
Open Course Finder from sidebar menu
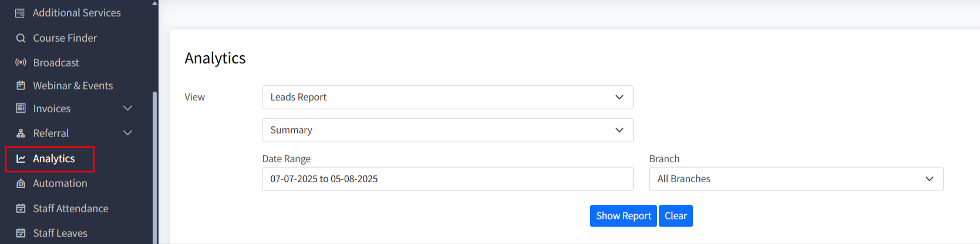(65, 38)
